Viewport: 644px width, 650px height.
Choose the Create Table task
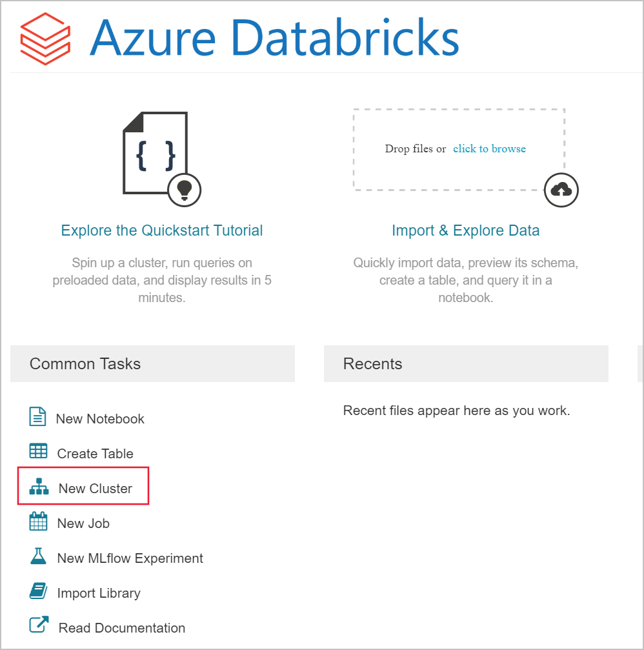click(95, 454)
